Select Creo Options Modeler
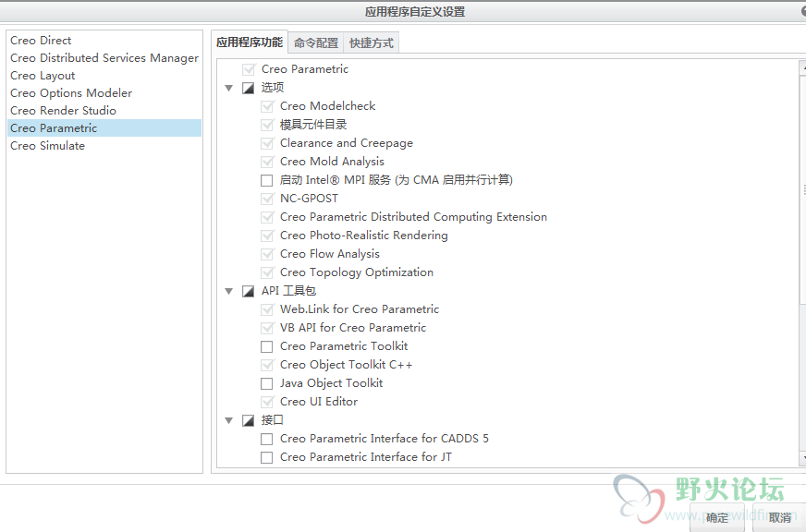This screenshot has height=532, width=806. pyautogui.click(x=104, y=93)
